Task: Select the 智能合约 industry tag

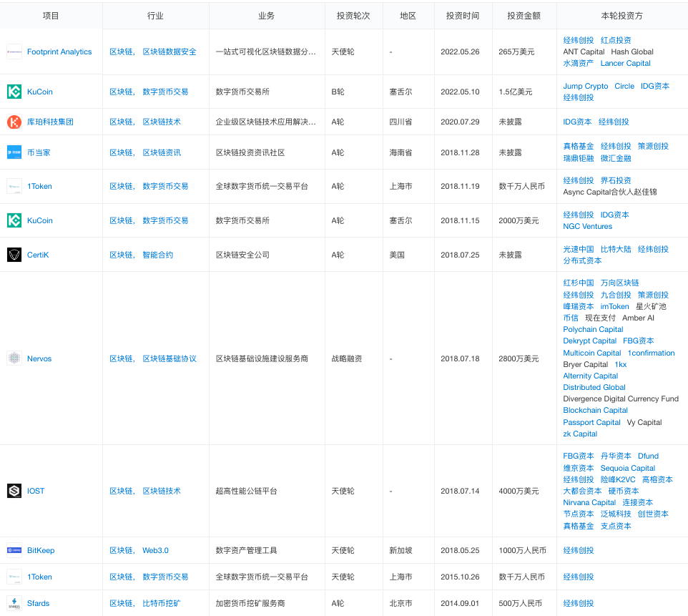Action: click(157, 255)
